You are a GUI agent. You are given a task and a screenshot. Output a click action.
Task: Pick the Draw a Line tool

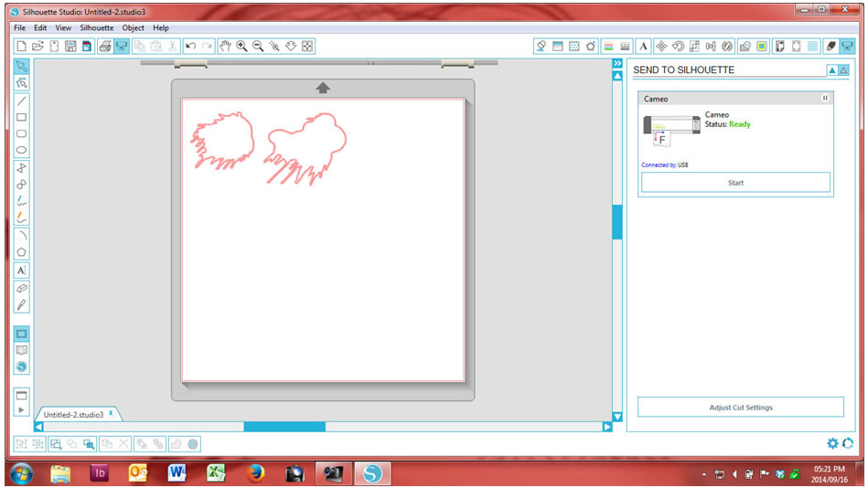click(x=22, y=101)
